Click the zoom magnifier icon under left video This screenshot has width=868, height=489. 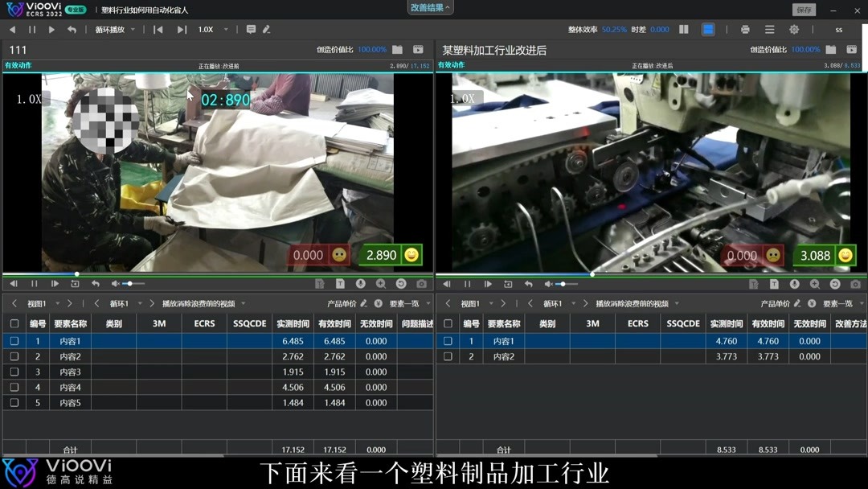pos(380,284)
